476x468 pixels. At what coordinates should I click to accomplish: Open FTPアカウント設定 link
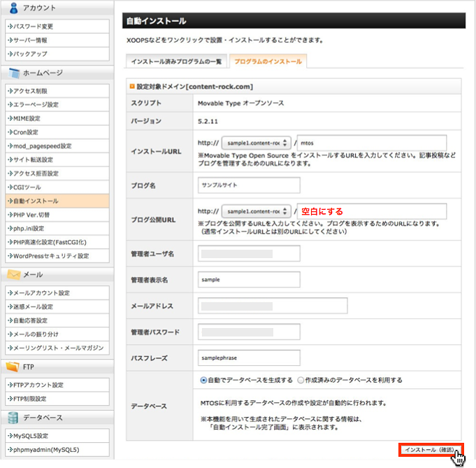pyautogui.click(x=57, y=385)
